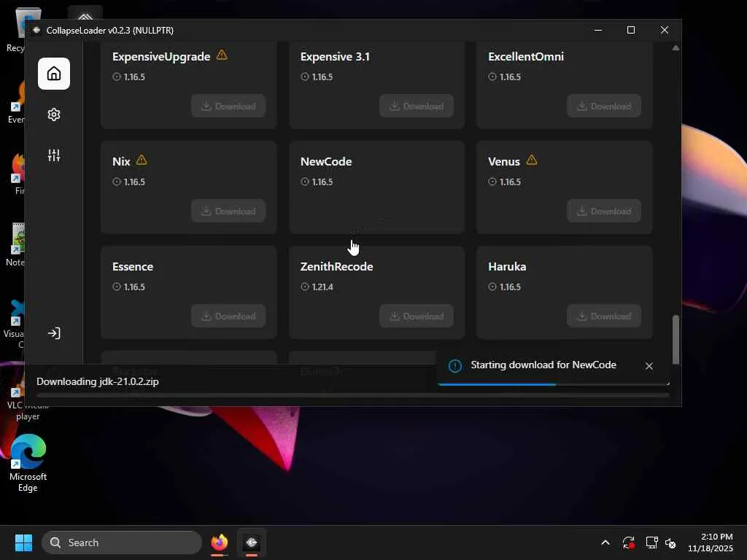Open Firefox from the taskbar
This screenshot has width=747, height=560.
[219, 542]
